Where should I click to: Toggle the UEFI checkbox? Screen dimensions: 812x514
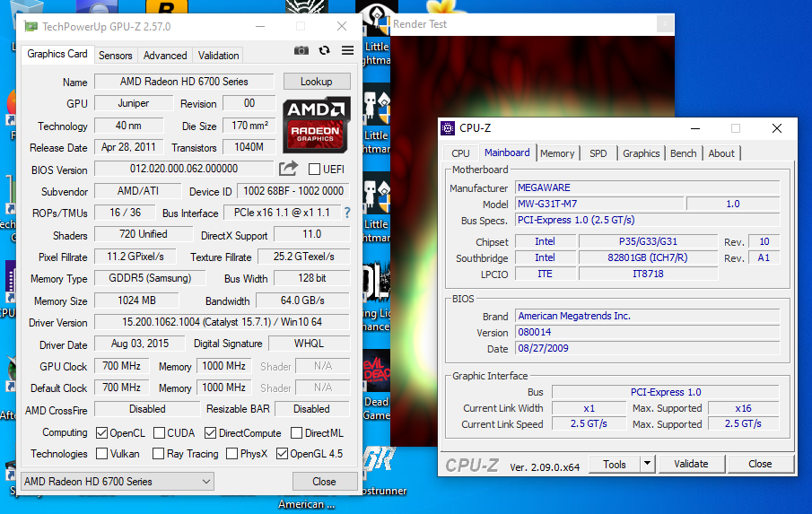coord(314,170)
